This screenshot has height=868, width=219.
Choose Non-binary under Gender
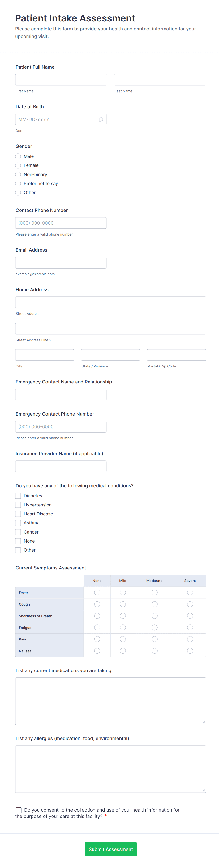18,175
